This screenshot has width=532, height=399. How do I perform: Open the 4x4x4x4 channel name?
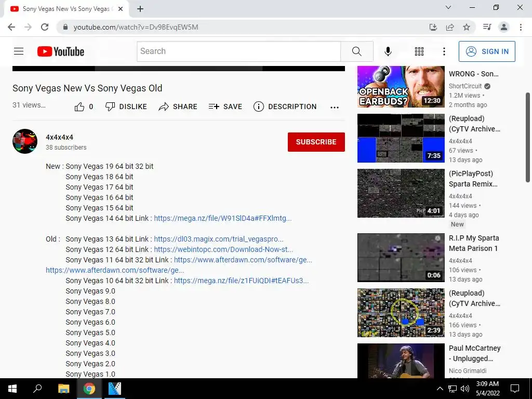[x=59, y=137]
